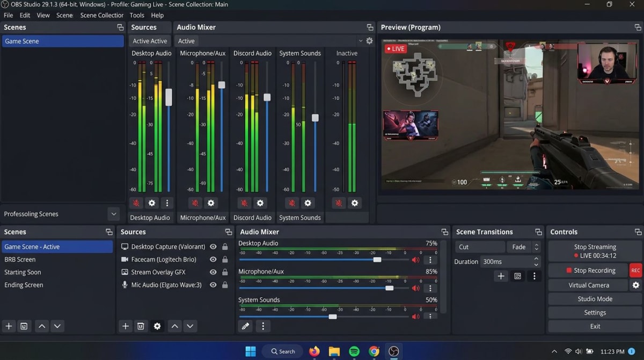The image size is (644, 360).
Task: Open Virtual Camera configuration gear icon
Action: click(x=636, y=285)
